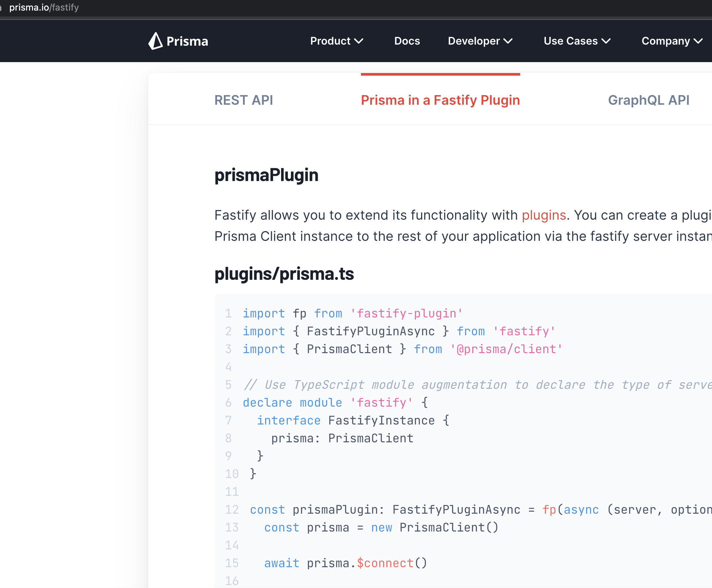This screenshot has width=712, height=588.
Task: Switch to the GraphQL API tab
Action: (x=649, y=100)
